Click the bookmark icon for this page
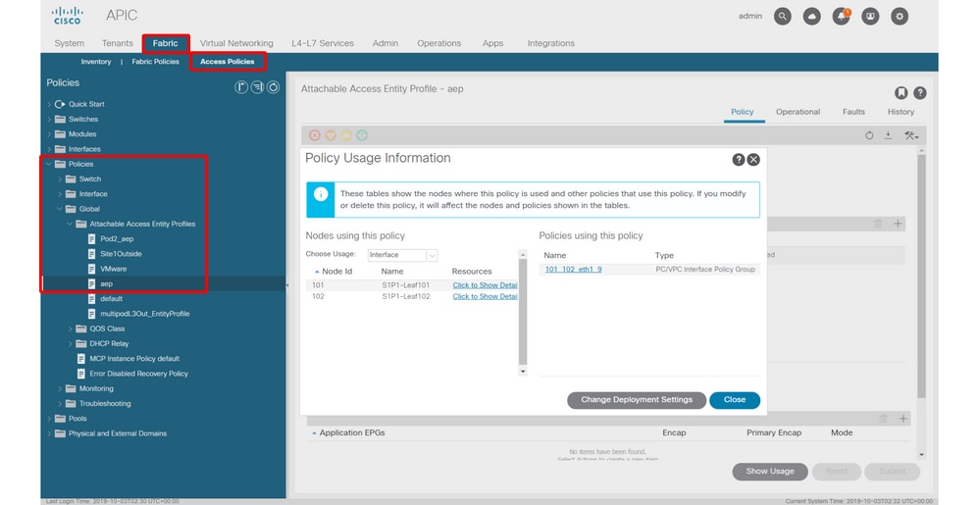This screenshot has width=980, height=505. pyautogui.click(x=902, y=92)
